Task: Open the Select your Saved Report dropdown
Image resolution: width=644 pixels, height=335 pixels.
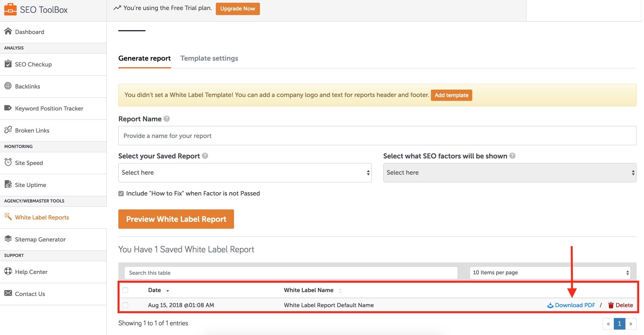Action: [245, 173]
